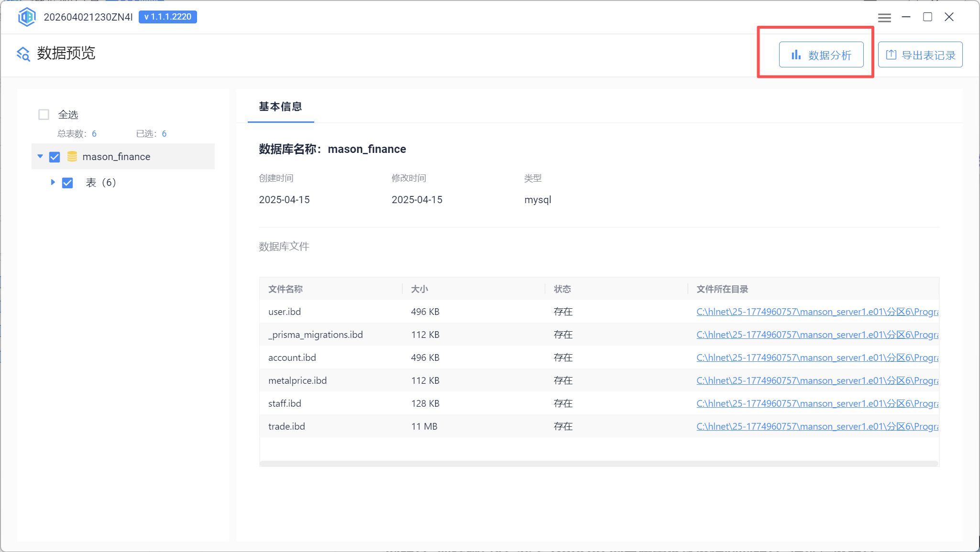980x552 pixels.
Task: Check the 全选 checkbox
Action: pos(44,115)
